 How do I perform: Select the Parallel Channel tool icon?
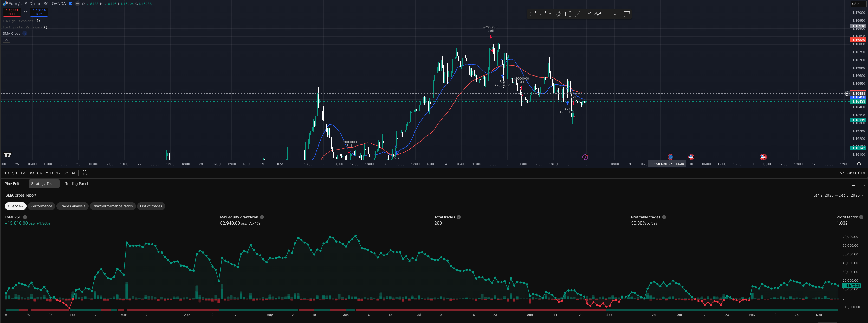point(558,14)
